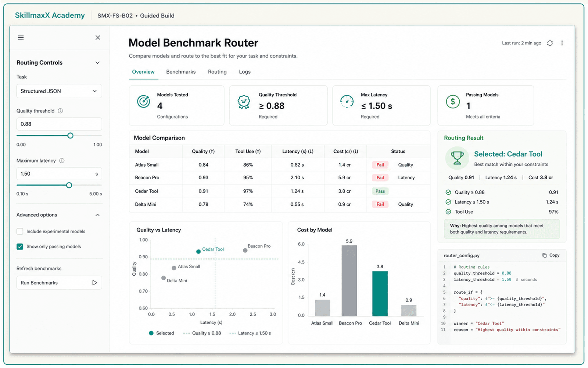
Task: Sort table by Tool Use column
Action: tap(248, 151)
